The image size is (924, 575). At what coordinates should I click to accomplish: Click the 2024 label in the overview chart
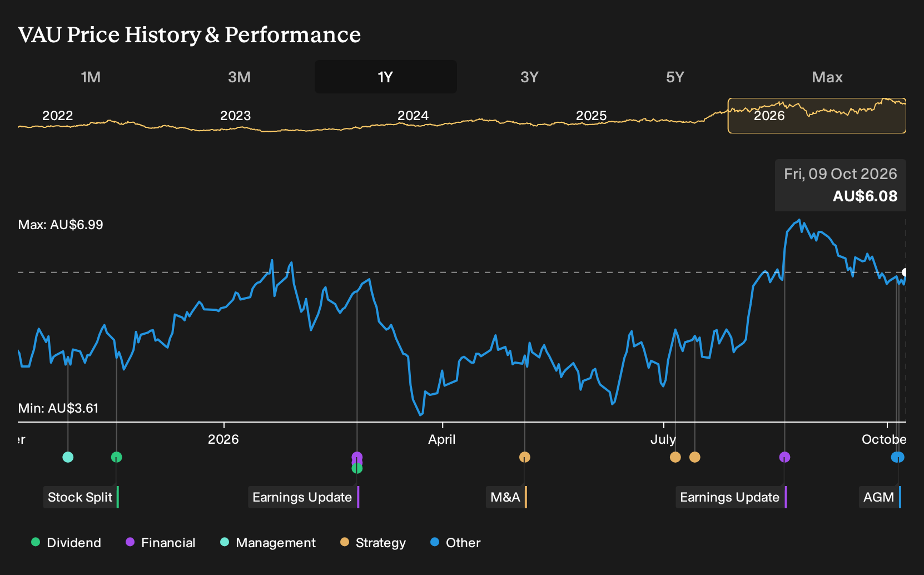pos(413,116)
